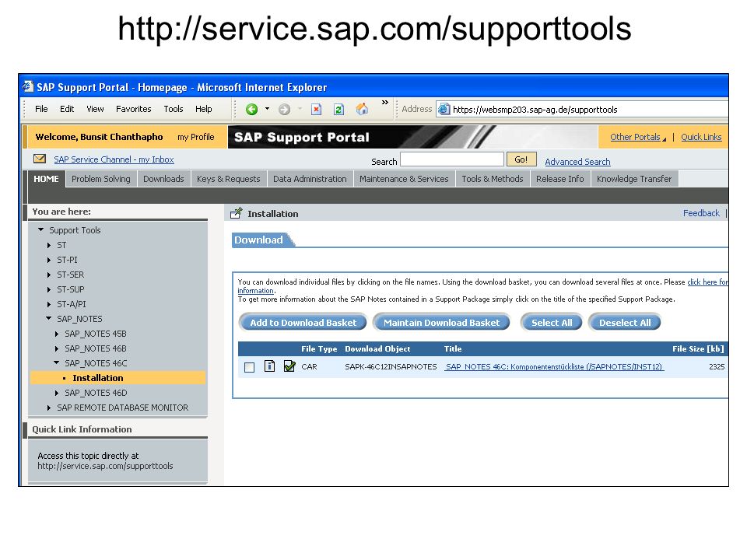747x560 pixels.
Task: Click the green checkmark icon in the CAR row
Action: pos(289,366)
